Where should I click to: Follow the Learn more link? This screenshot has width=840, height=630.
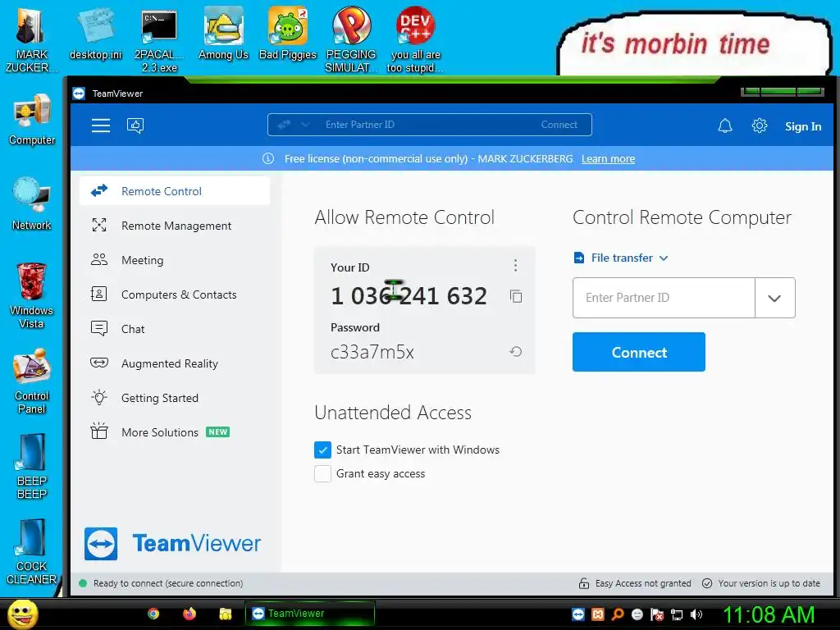[608, 158]
